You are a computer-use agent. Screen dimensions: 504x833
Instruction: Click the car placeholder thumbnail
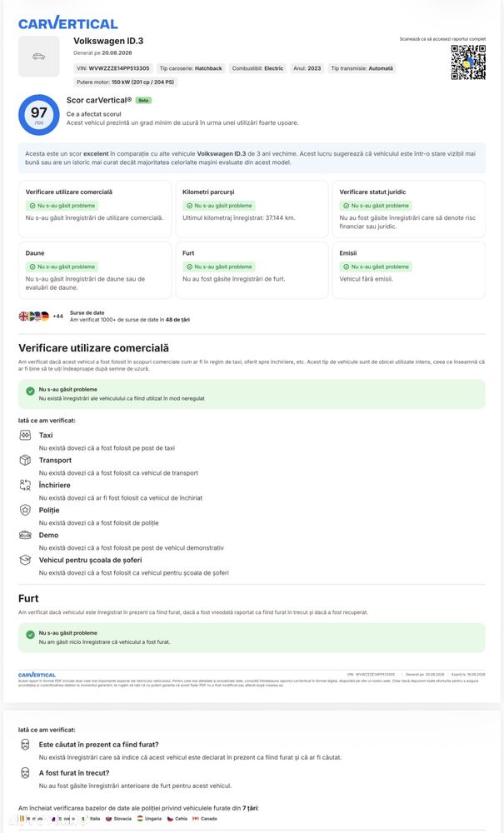tap(39, 57)
